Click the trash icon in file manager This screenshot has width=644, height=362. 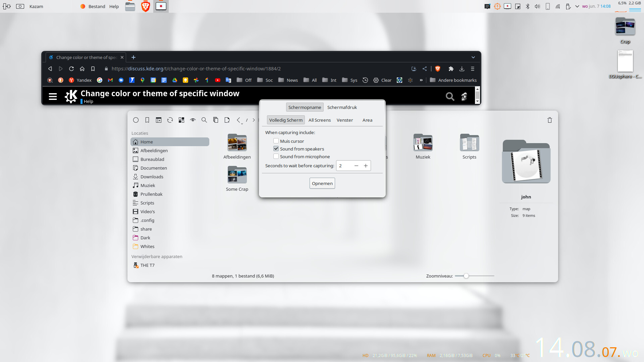(x=550, y=120)
